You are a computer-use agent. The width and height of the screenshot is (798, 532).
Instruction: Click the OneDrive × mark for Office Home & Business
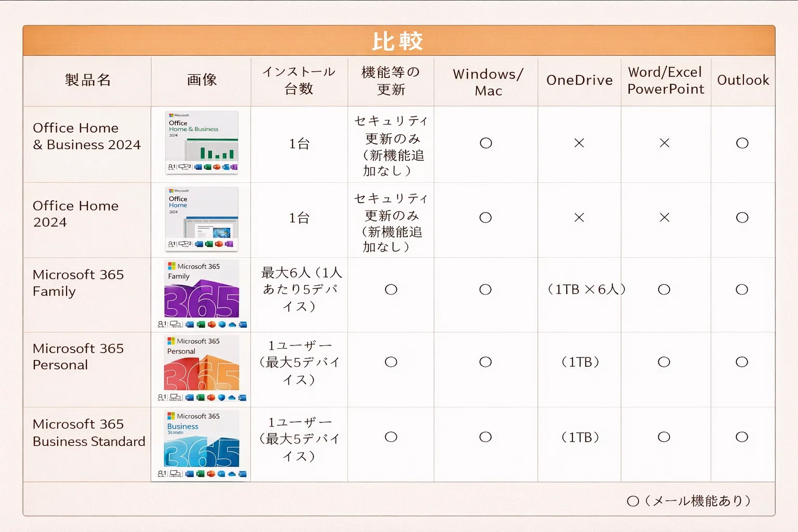point(579,143)
